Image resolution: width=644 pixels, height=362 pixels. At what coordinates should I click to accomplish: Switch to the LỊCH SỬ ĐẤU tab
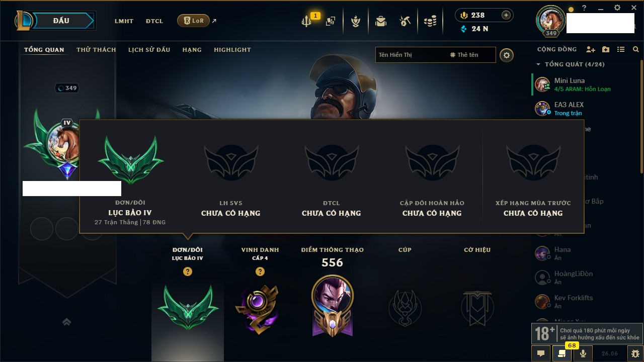pos(149,50)
